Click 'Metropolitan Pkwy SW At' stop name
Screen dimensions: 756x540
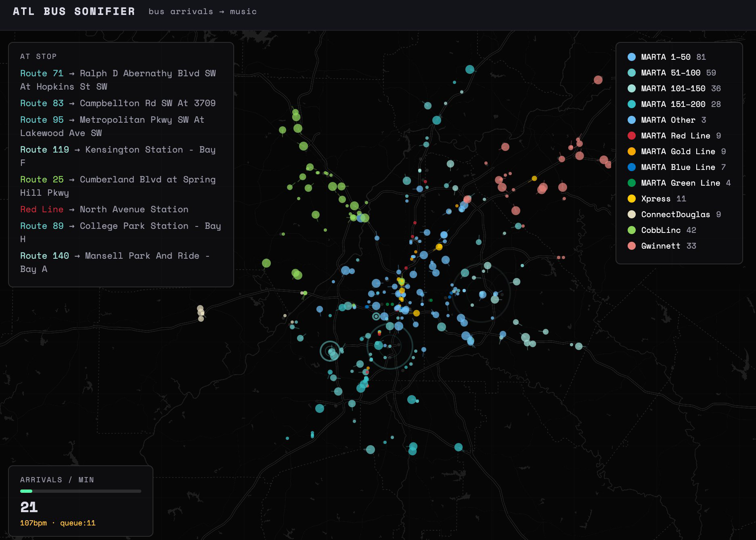point(142,120)
